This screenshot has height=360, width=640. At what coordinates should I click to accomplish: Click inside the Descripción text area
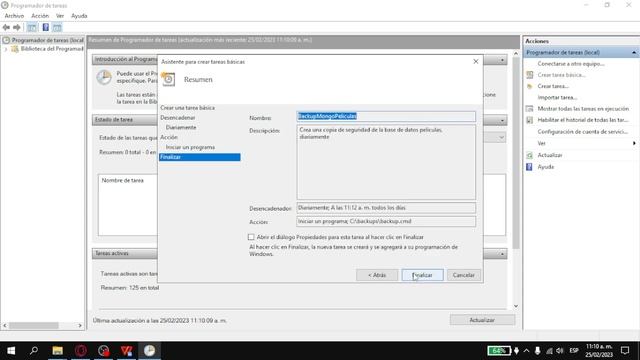(386, 162)
